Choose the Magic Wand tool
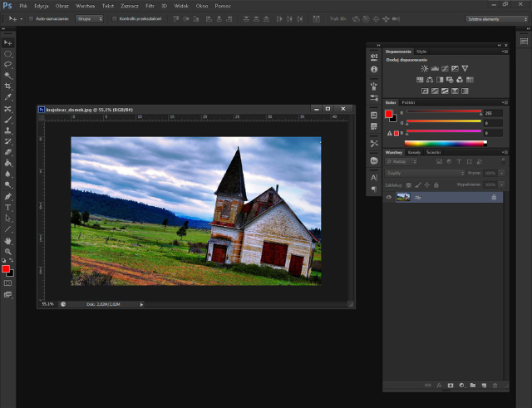 (x=7, y=76)
